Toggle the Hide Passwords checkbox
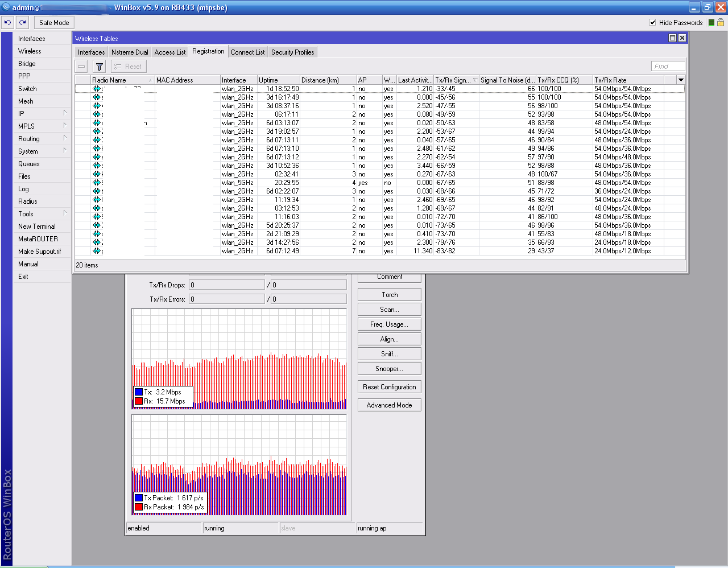Viewport: 728px width, 568px height. pos(652,23)
